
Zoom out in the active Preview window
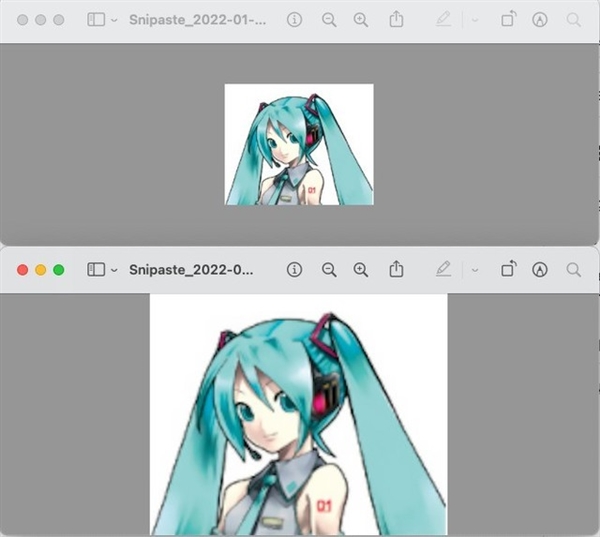[x=329, y=270]
